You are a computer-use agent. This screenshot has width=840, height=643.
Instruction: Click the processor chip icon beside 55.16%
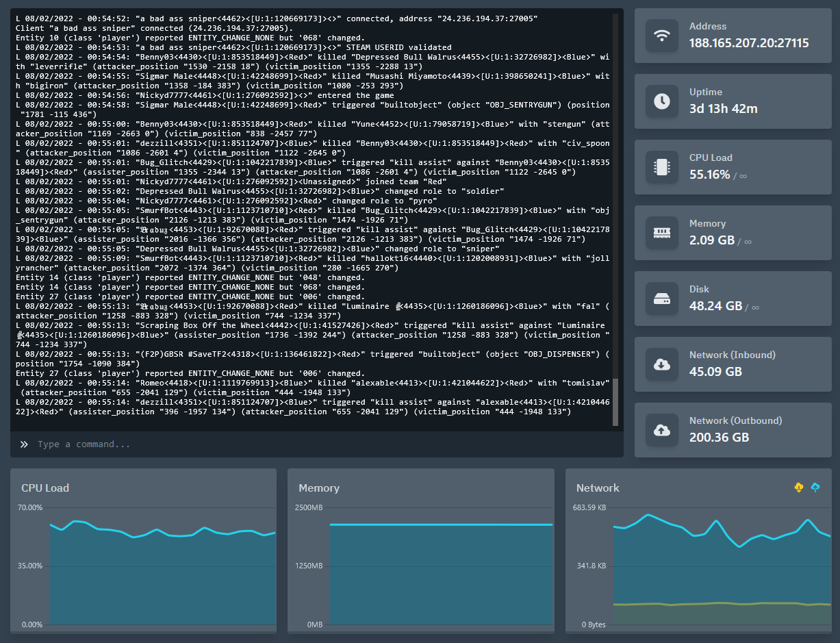click(x=662, y=167)
